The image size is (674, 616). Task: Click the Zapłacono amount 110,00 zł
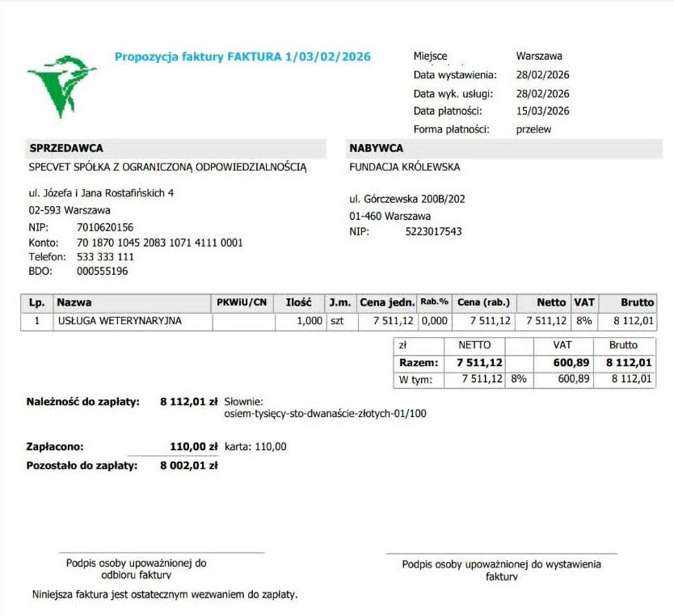click(x=194, y=446)
